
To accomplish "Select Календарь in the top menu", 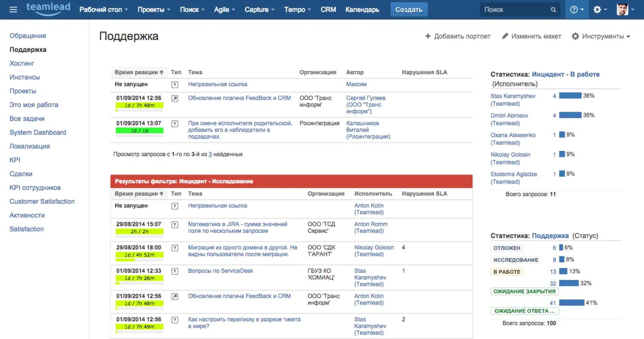I will 362,9.
